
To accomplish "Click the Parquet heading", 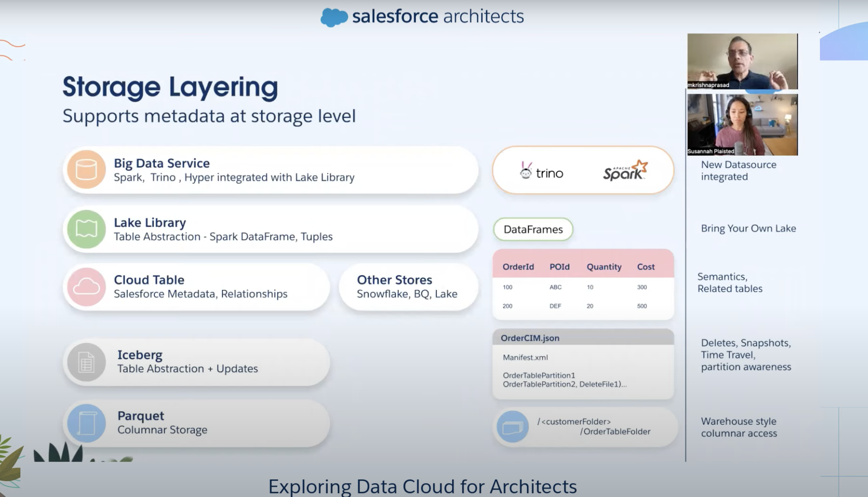I will [x=141, y=416].
